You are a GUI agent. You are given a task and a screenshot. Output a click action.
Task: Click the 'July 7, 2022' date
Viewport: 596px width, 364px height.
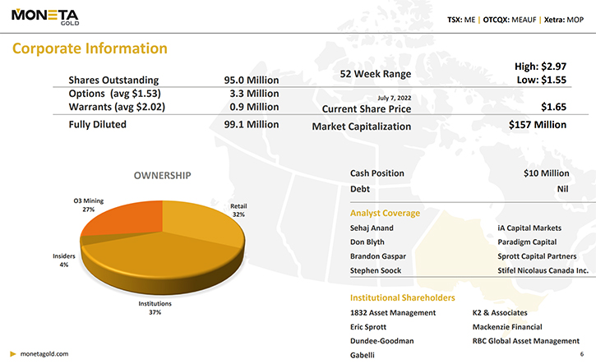(394, 98)
